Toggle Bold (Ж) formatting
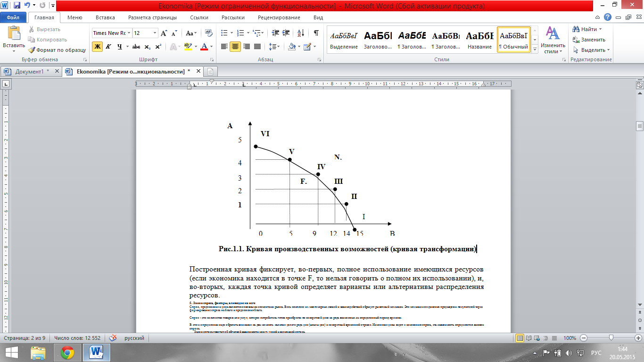This screenshot has width=644, height=362. (97, 47)
